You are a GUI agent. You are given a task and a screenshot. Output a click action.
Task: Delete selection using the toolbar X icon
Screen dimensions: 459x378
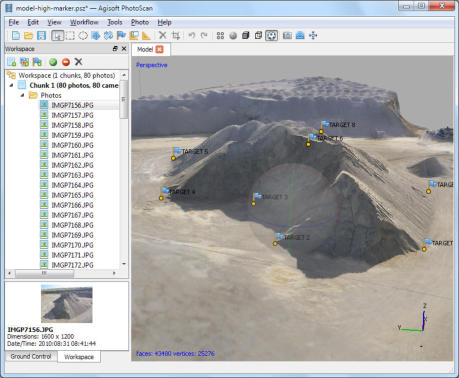pos(163,35)
